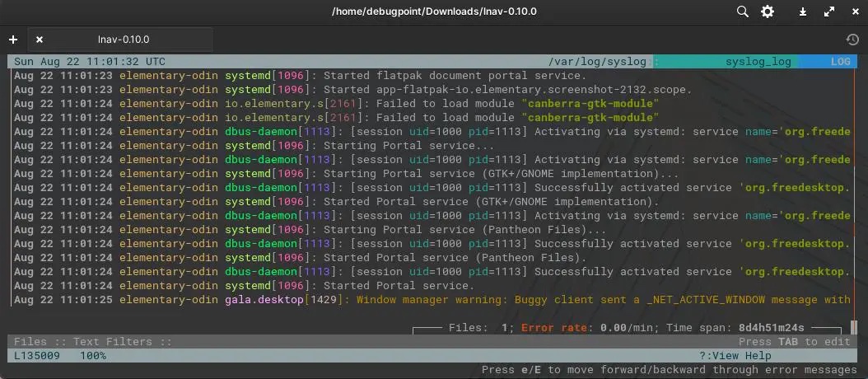This screenshot has height=379, width=868.
Task: Open the closed tabs history icon
Action: [x=852, y=40]
